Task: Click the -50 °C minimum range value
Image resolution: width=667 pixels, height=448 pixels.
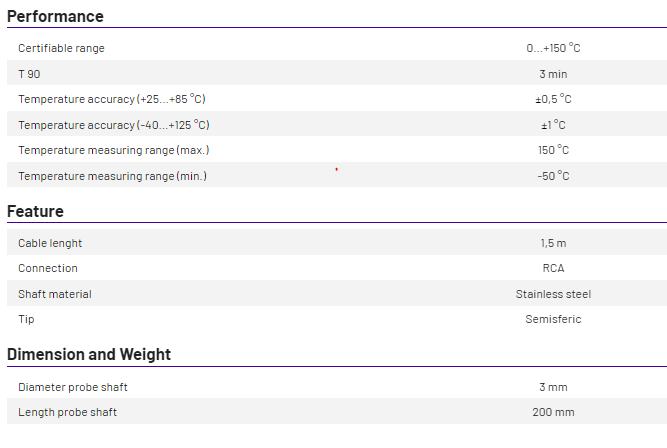Action: [553, 176]
